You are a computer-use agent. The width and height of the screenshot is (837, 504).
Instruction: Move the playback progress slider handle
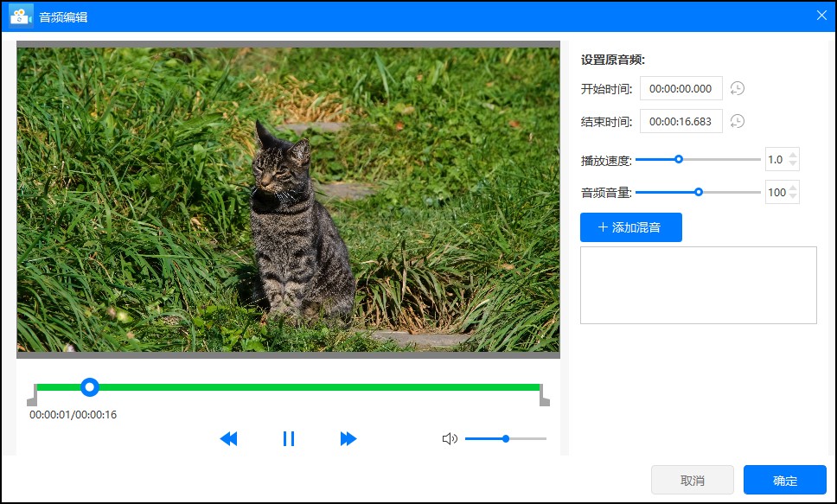[90, 387]
